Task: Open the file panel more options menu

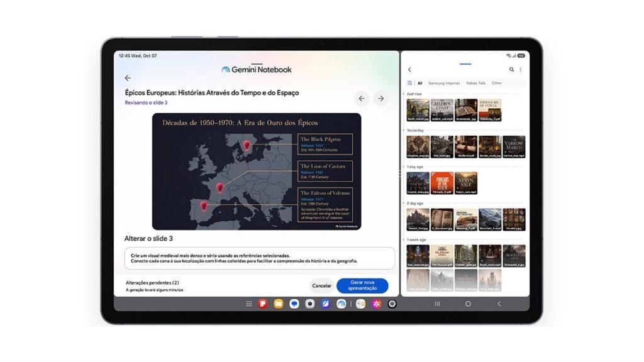Action: point(520,70)
